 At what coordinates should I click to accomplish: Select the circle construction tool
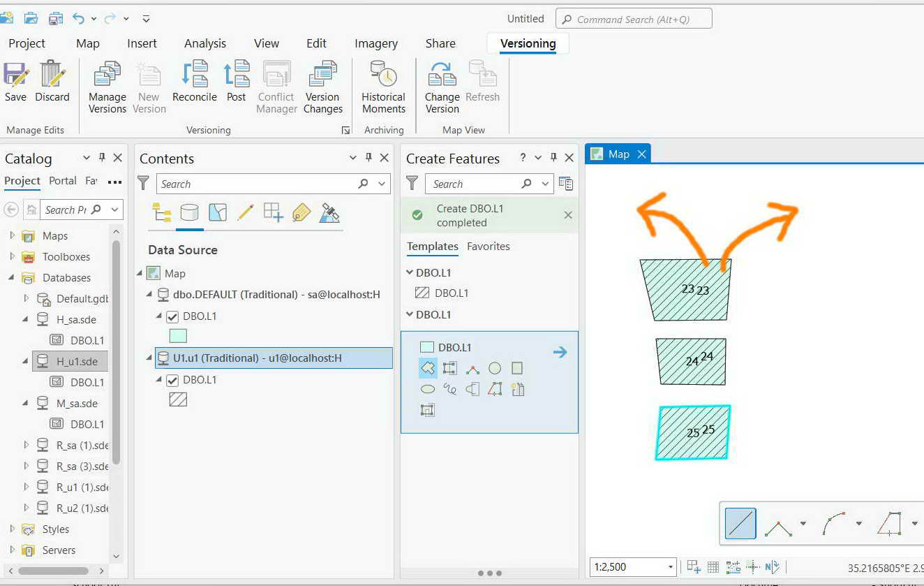point(495,368)
